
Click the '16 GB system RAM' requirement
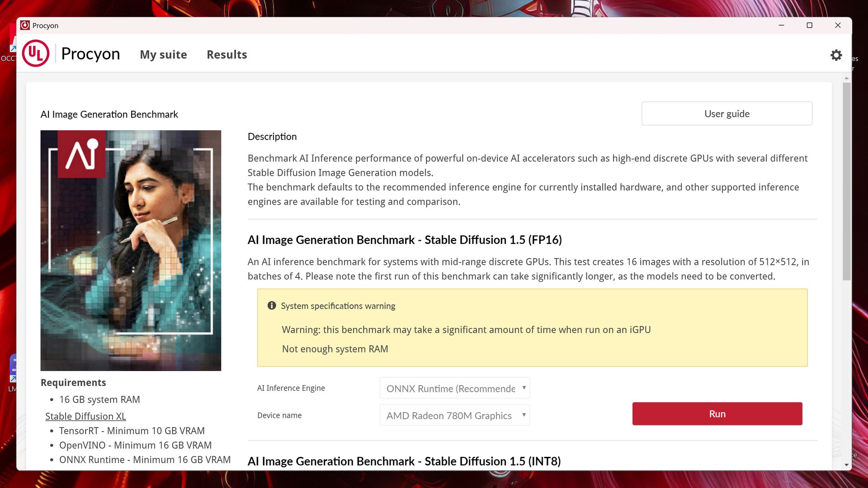(99, 399)
